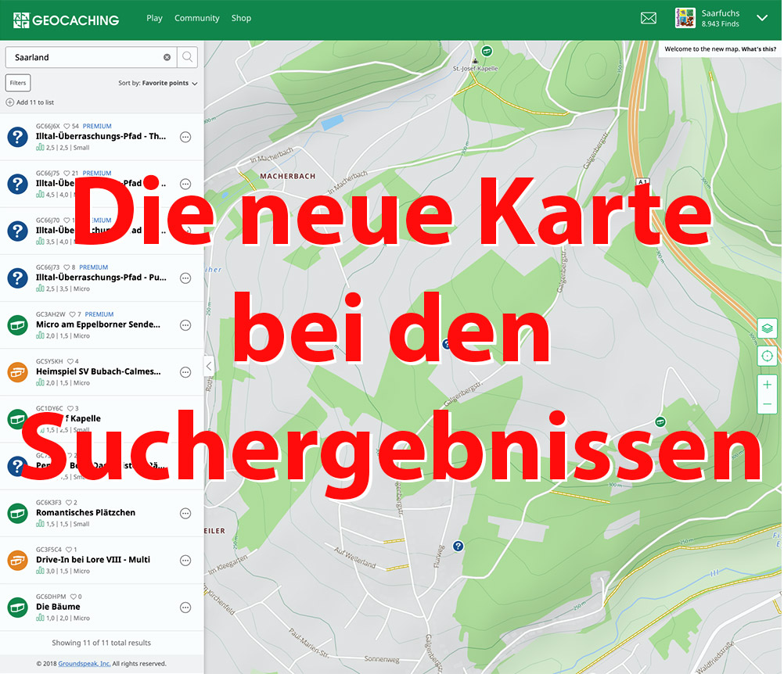
Task: Open the Play menu
Action: (154, 18)
